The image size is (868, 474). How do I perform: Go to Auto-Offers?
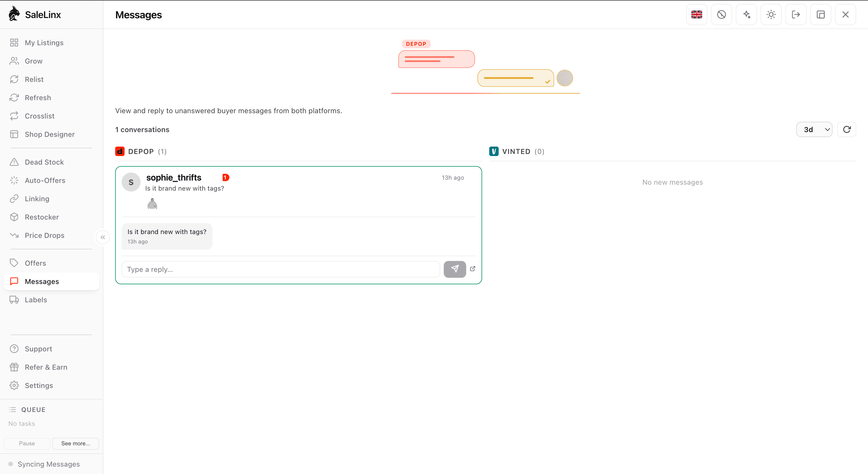[x=51, y=181]
